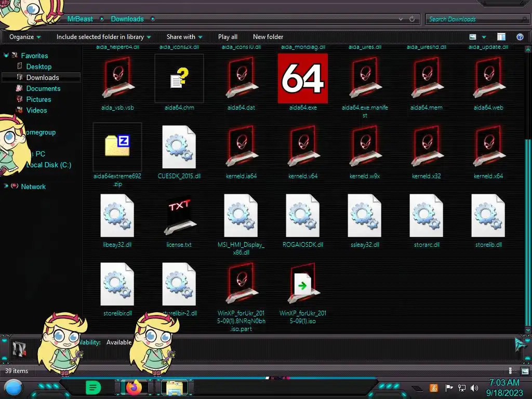
Task: Go to MrBeast in the address path
Action: pos(79,19)
